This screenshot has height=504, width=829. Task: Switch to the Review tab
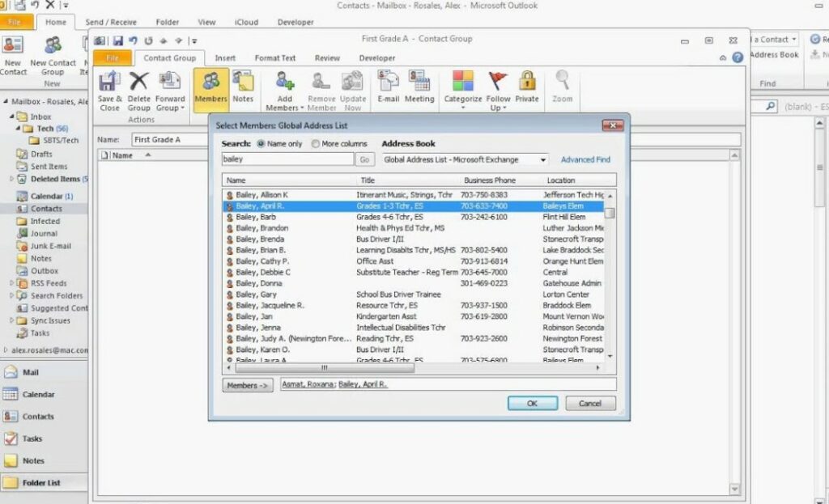click(327, 58)
